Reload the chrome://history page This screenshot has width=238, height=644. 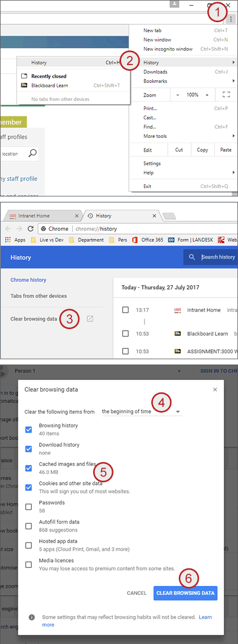[x=31, y=229]
